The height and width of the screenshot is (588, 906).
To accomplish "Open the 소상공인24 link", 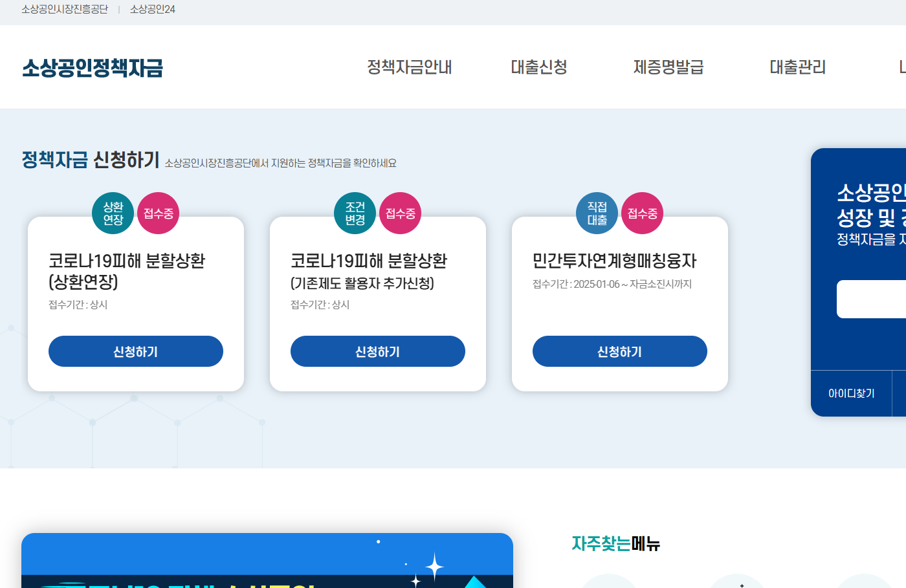I will 151,10.
